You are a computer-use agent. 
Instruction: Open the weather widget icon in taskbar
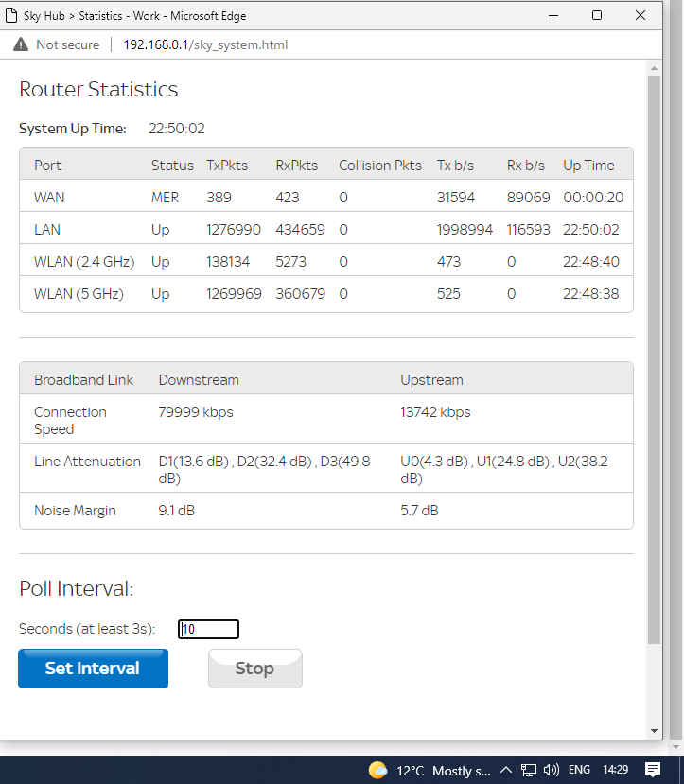point(377,770)
